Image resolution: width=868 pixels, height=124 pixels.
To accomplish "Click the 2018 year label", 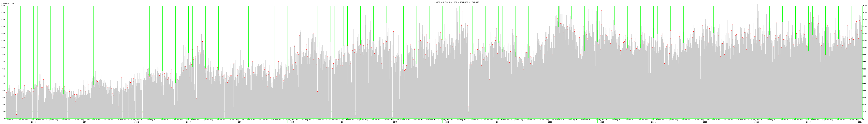I will coord(446,122).
